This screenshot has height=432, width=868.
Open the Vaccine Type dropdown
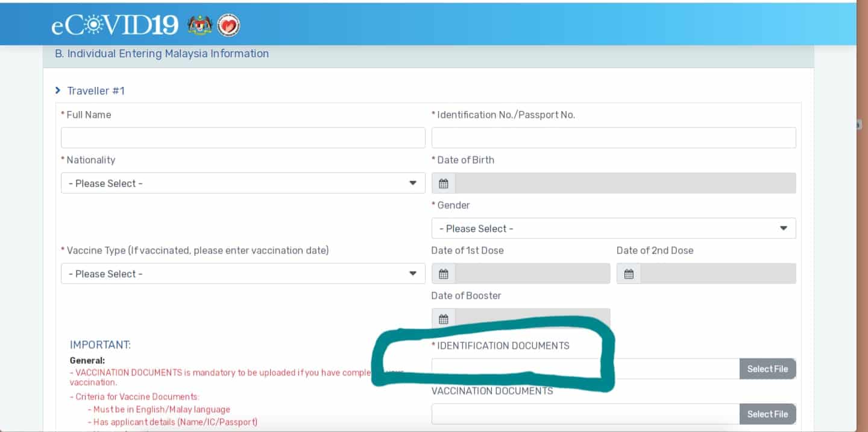point(243,274)
